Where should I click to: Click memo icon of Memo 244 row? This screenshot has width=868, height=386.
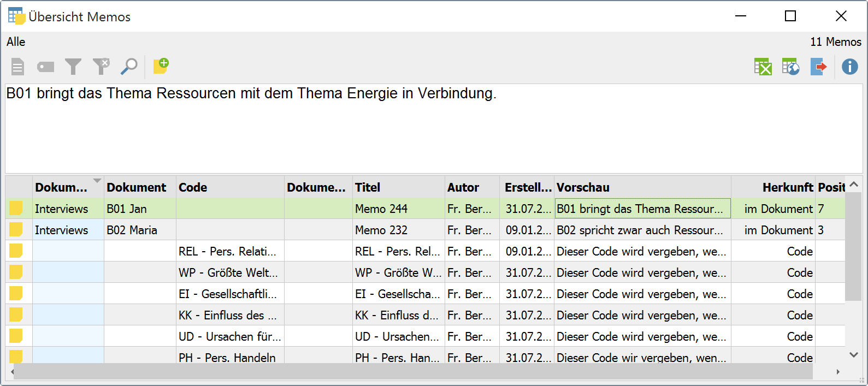[x=16, y=209]
